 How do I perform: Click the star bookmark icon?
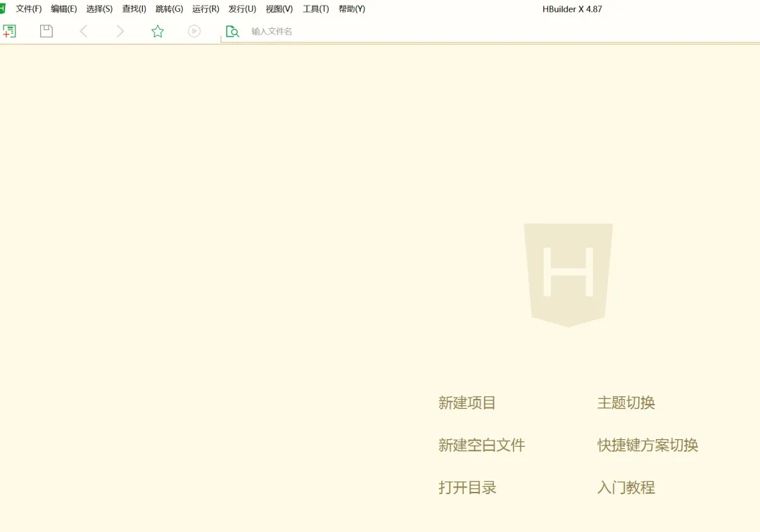tap(158, 32)
